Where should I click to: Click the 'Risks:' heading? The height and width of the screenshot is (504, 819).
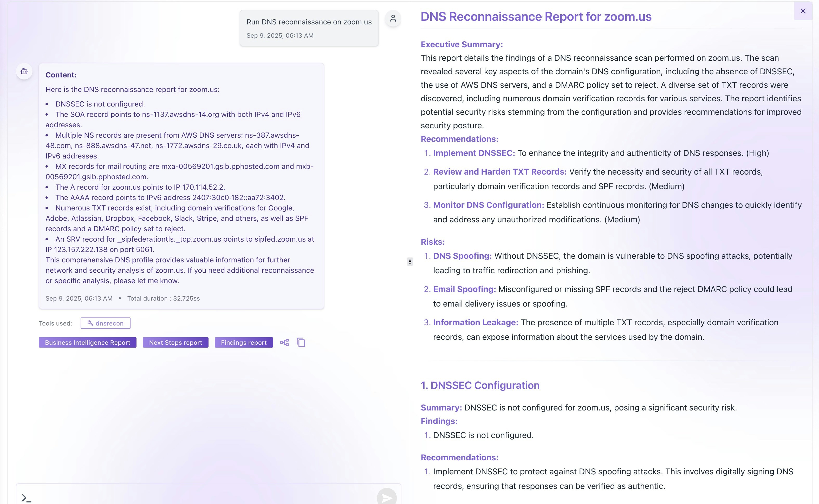pos(433,242)
